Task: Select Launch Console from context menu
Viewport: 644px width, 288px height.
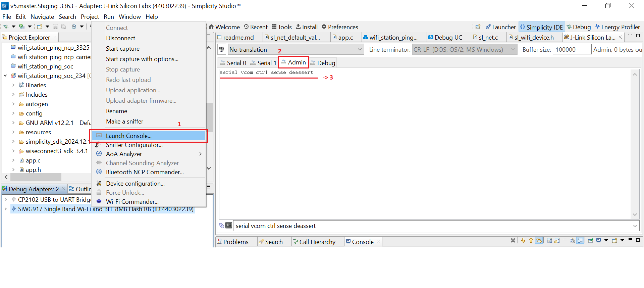Action: point(129,136)
